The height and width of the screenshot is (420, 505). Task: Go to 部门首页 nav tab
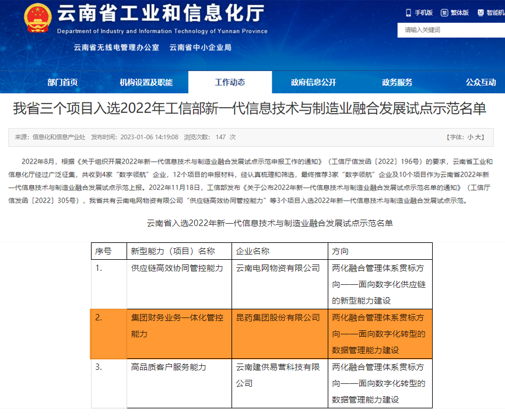coord(62,82)
